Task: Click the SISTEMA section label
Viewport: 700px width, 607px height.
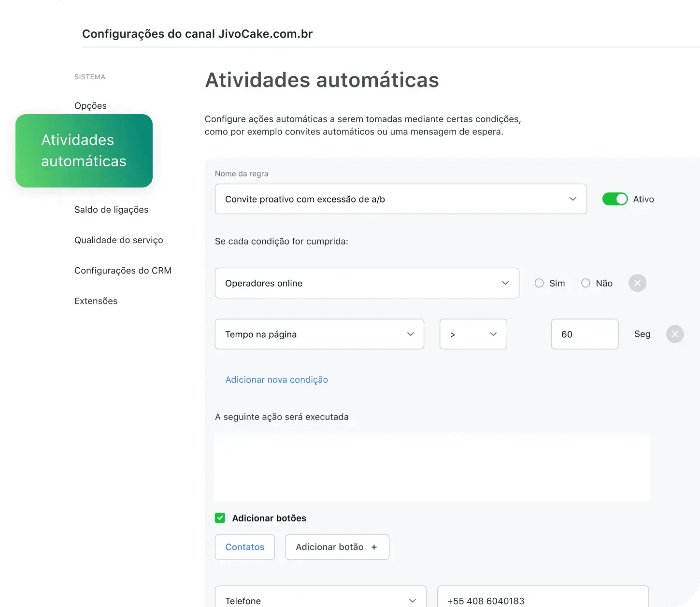Action: (x=90, y=77)
